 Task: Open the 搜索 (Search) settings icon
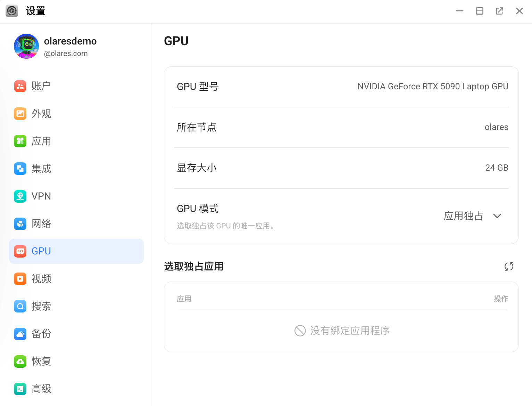[x=20, y=306]
